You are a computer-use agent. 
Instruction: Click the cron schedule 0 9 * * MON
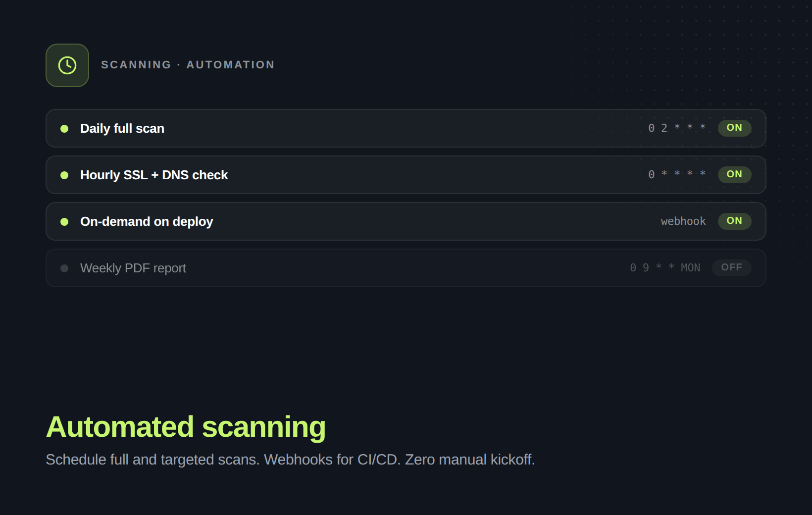pyautogui.click(x=665, y=267)
